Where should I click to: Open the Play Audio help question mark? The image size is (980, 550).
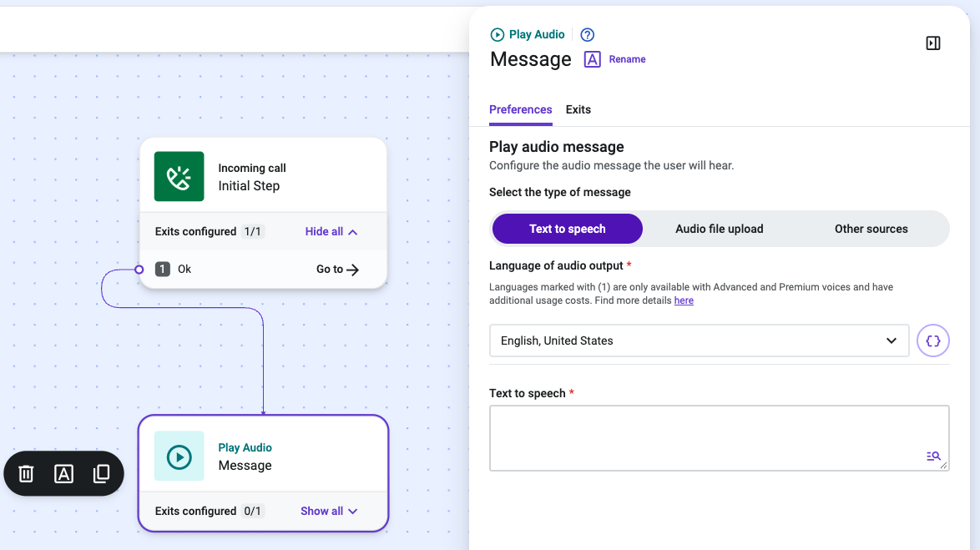click(588, 35)
